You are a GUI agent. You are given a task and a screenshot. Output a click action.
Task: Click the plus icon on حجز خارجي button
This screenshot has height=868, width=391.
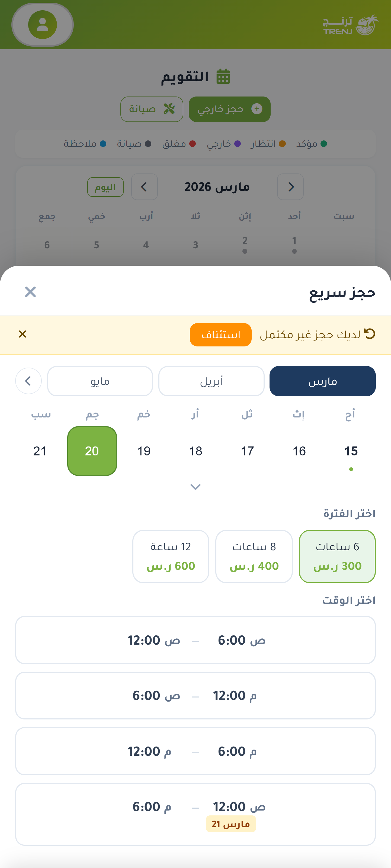(x=257, y=108)
